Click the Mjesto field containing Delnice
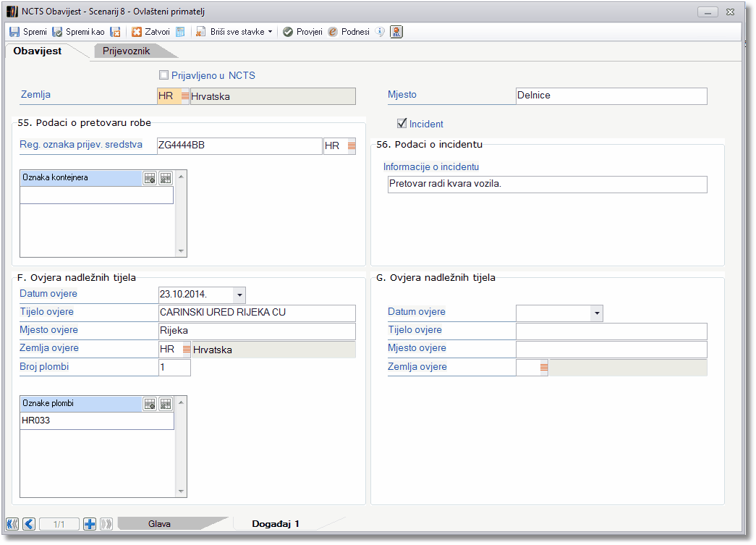756x545 pixels. pyautogui.click(x=611, y=96)
